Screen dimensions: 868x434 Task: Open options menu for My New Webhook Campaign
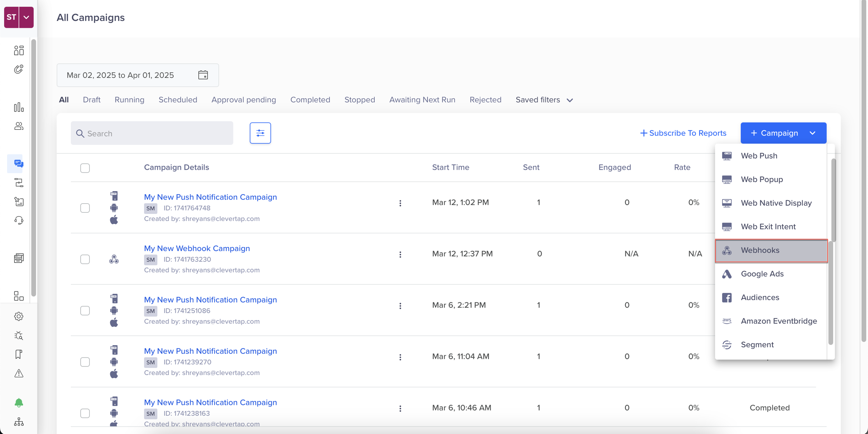tap(400, 254)
